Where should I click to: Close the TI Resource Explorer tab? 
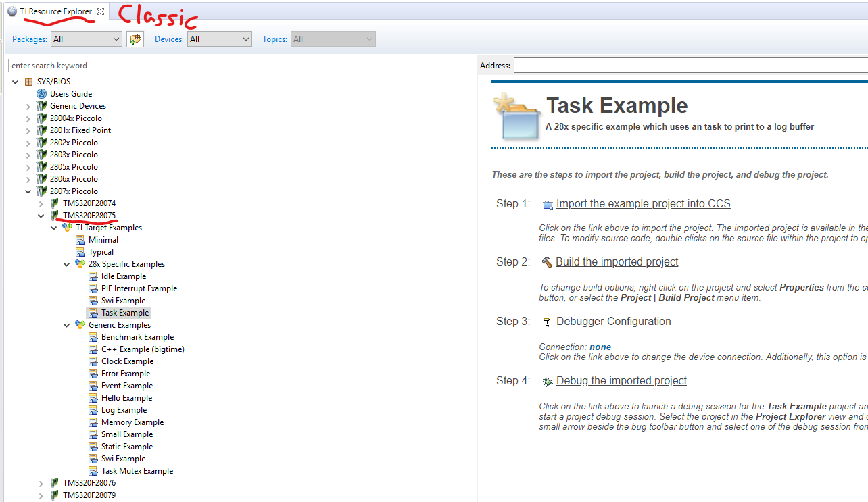pos(101,11)
